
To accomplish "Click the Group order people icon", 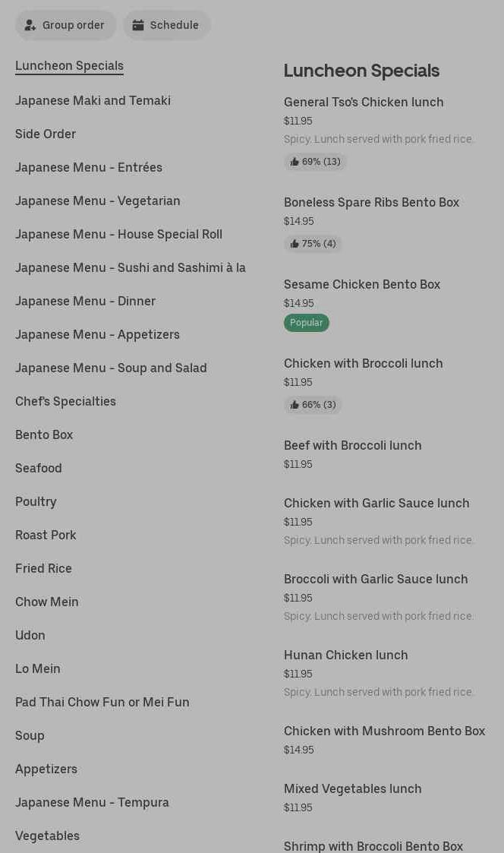I will click(30, 25).
